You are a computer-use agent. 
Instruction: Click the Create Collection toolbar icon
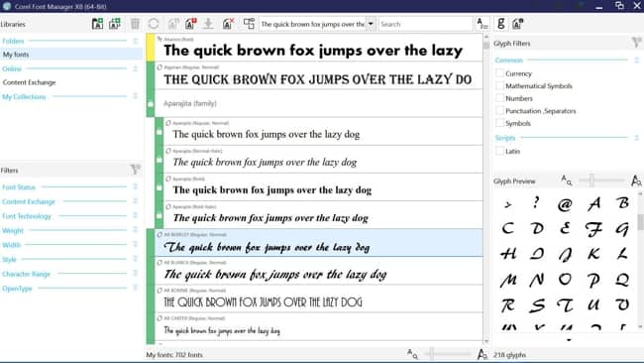coord(115,24)
